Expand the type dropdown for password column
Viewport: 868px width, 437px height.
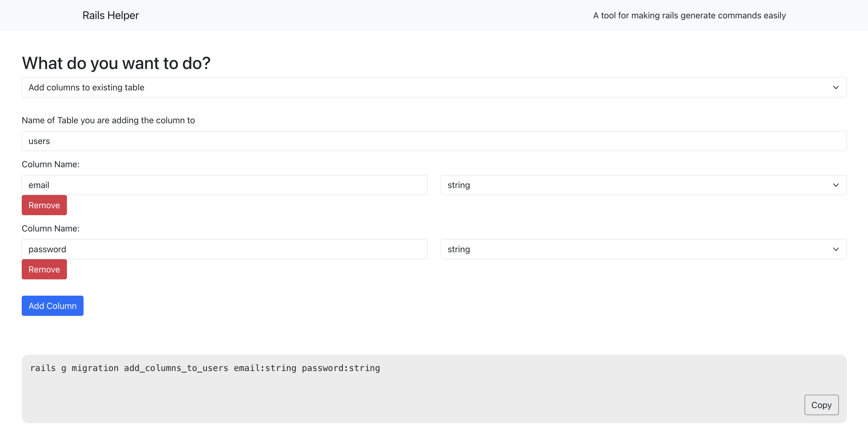643,249
